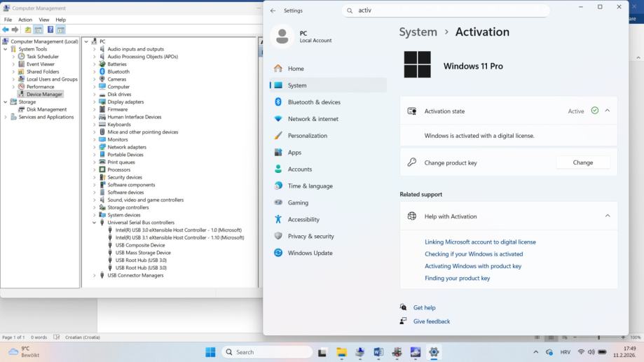This screenshot has height=362, width=644.
Task: Click the Settings back arrow
Action: [x=273, y=11]
